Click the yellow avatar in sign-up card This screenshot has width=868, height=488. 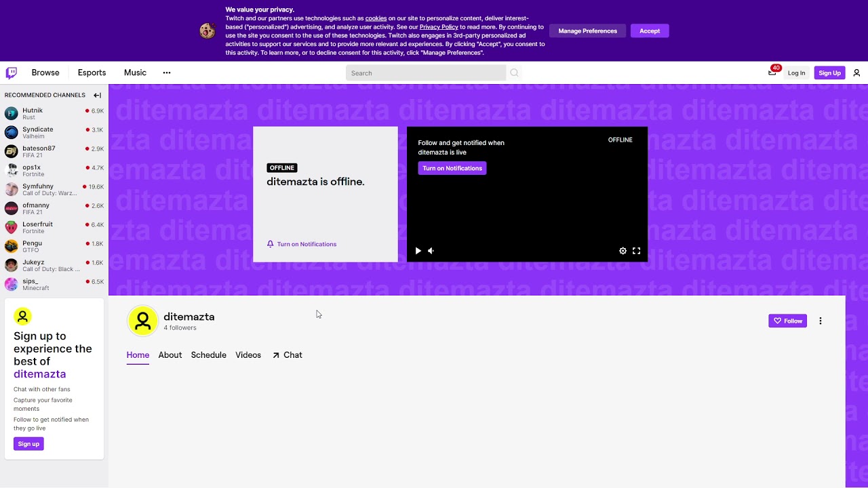(22, 316)
